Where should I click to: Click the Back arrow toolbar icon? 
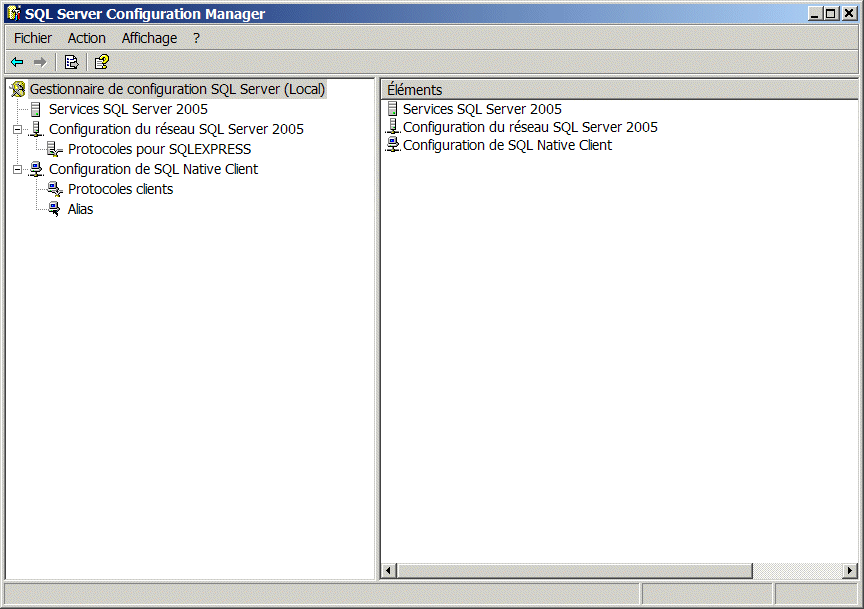17,62
